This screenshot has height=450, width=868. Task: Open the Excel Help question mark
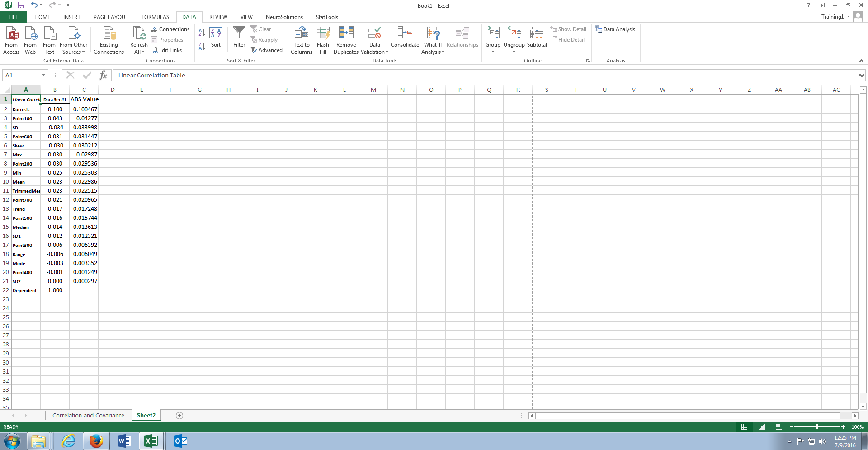(808, 5)
